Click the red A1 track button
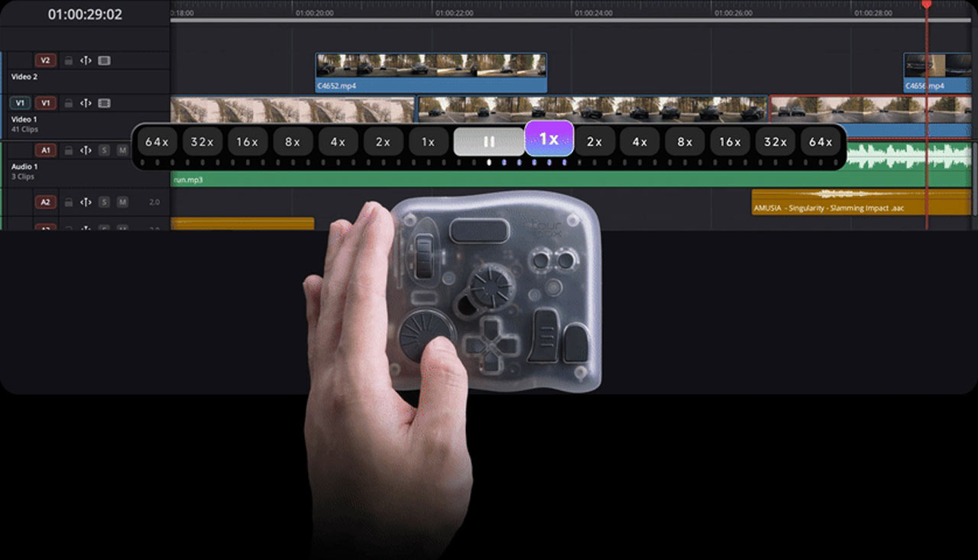 coord(45,151)
